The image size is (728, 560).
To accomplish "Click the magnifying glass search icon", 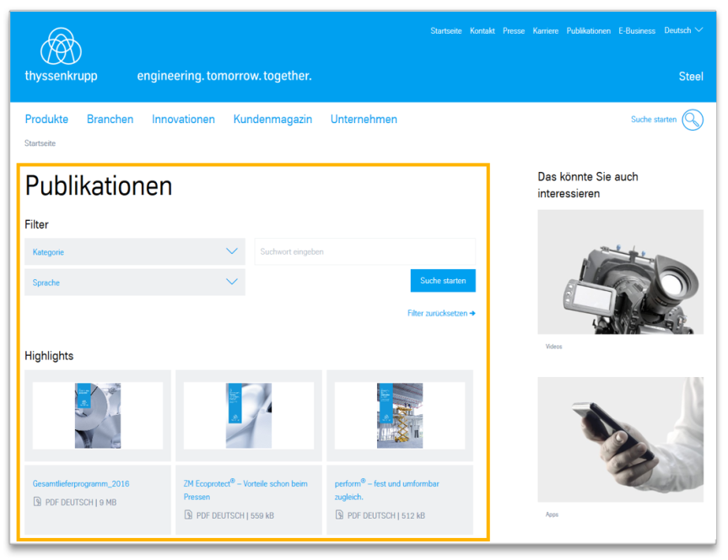I will (693, 120).
